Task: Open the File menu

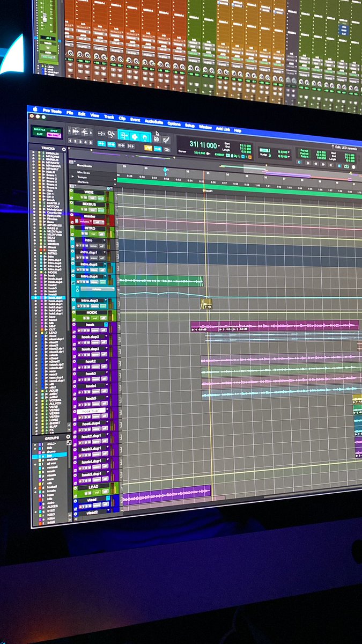Action: click(70, 113)
